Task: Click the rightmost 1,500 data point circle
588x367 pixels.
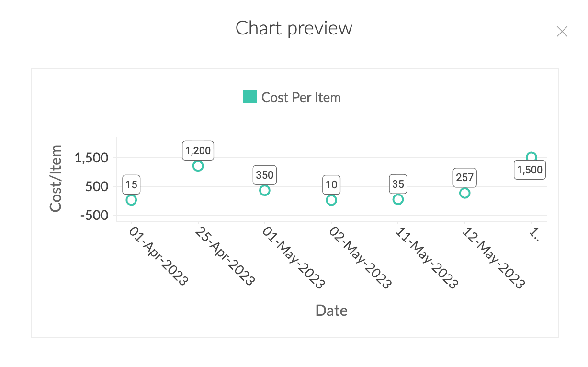Action: click(x=531, y=157)
